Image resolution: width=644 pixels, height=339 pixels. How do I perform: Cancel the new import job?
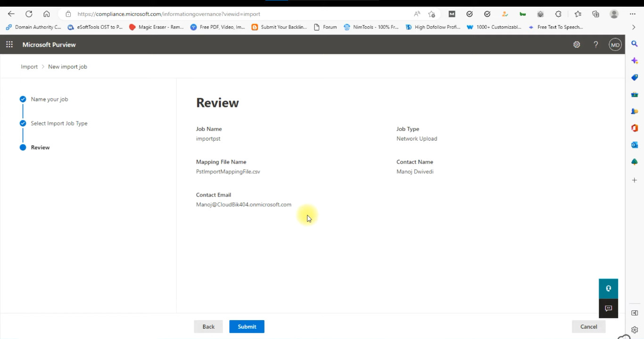588,327
